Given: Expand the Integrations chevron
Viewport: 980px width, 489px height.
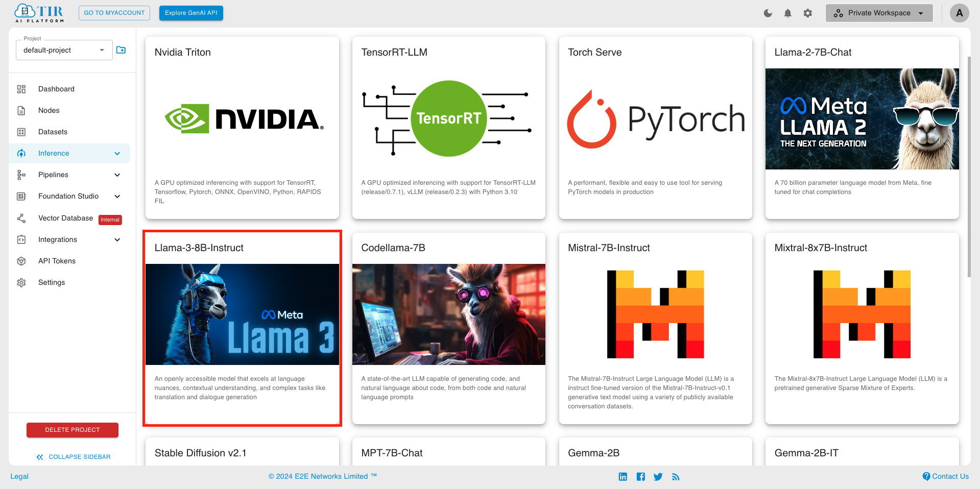Looking at the screenshot, I should [x=117, y=239].
